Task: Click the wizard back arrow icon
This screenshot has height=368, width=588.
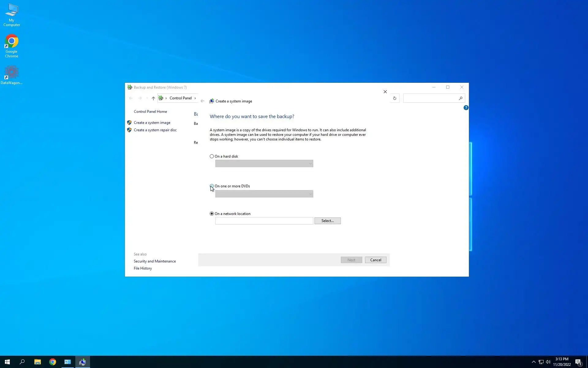Action: [x=202, y=101]
